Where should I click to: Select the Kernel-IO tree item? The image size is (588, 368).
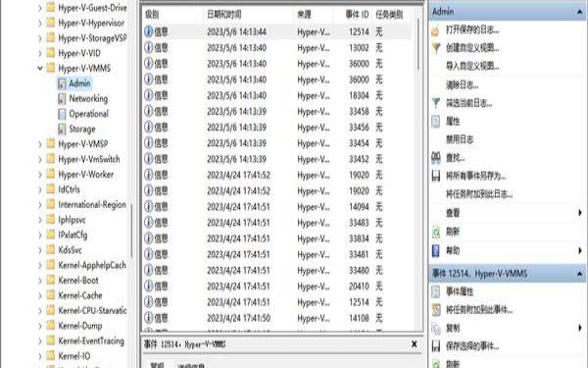(x=73, y=356)
